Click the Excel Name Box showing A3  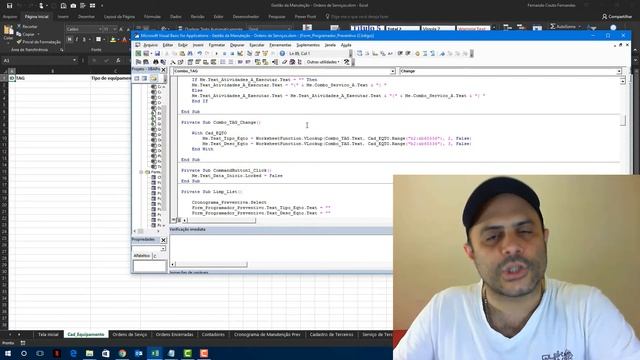tap(37, 60)
